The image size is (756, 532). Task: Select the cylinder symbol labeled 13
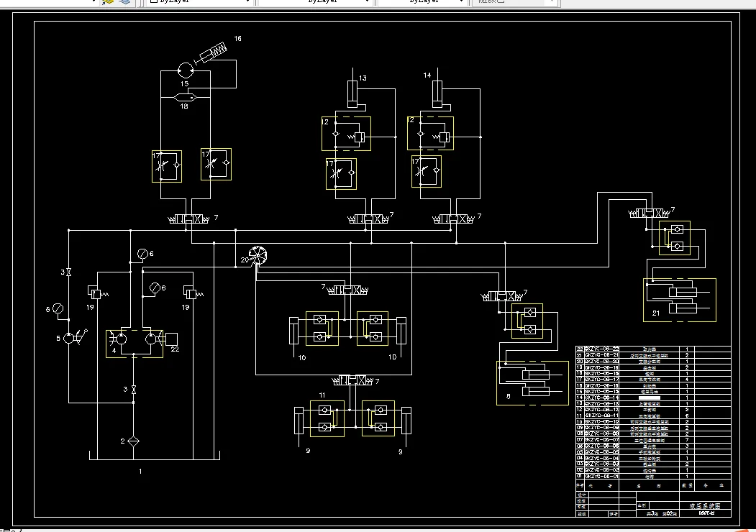coord(353,94)
